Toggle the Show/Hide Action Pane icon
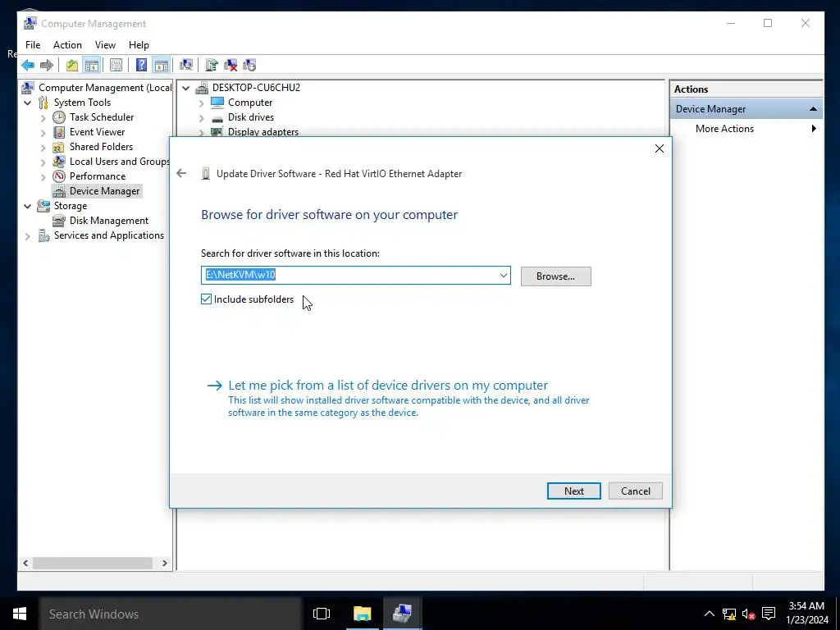 point(161,66)
